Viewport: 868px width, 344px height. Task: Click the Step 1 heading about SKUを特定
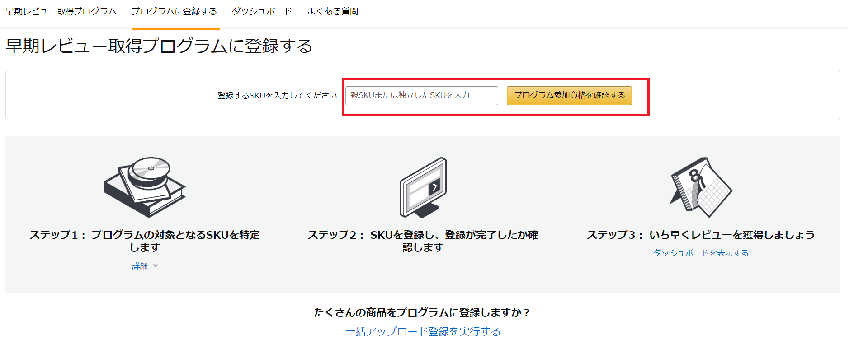pyautogui.click(x=145, y=241)
